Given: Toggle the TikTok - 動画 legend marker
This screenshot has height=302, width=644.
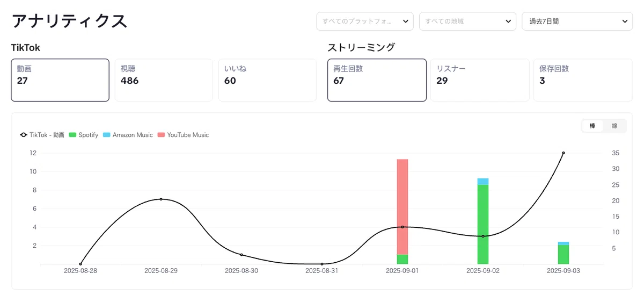Looking at the screenshot, I should 24,135.
